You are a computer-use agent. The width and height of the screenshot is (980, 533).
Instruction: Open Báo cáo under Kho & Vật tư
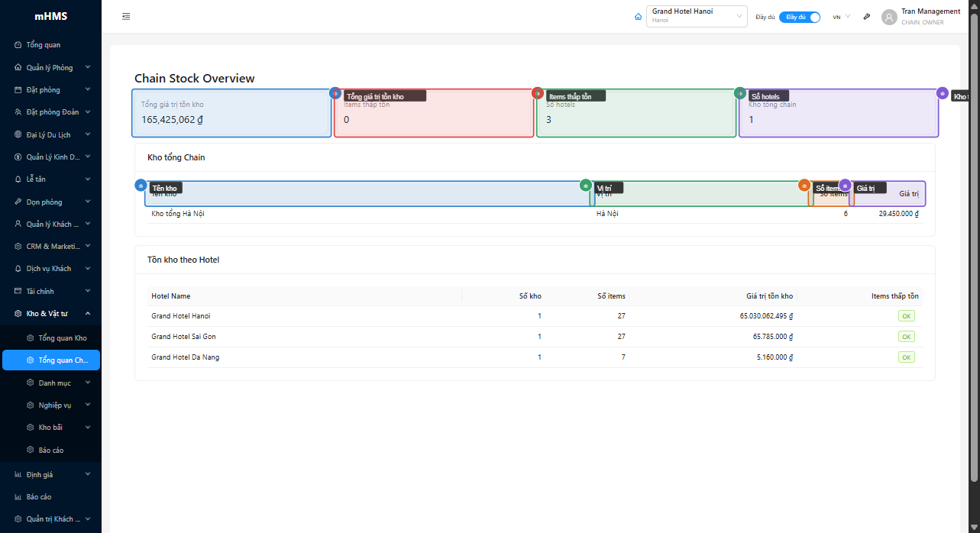(x=50, y=451)
